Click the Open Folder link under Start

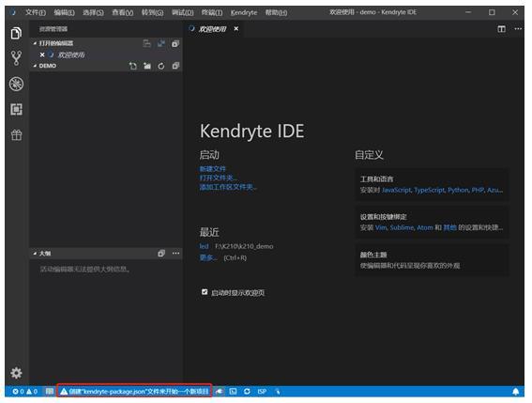(218, 178)
